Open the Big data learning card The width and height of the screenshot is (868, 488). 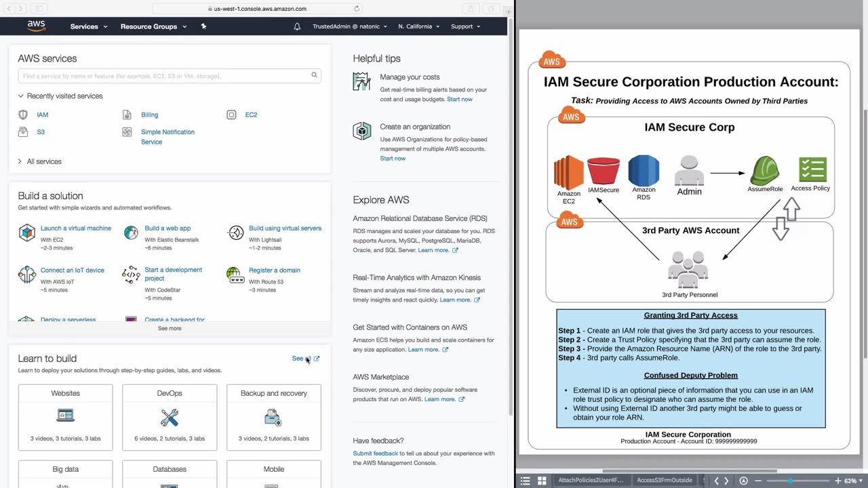pos(65,474)
